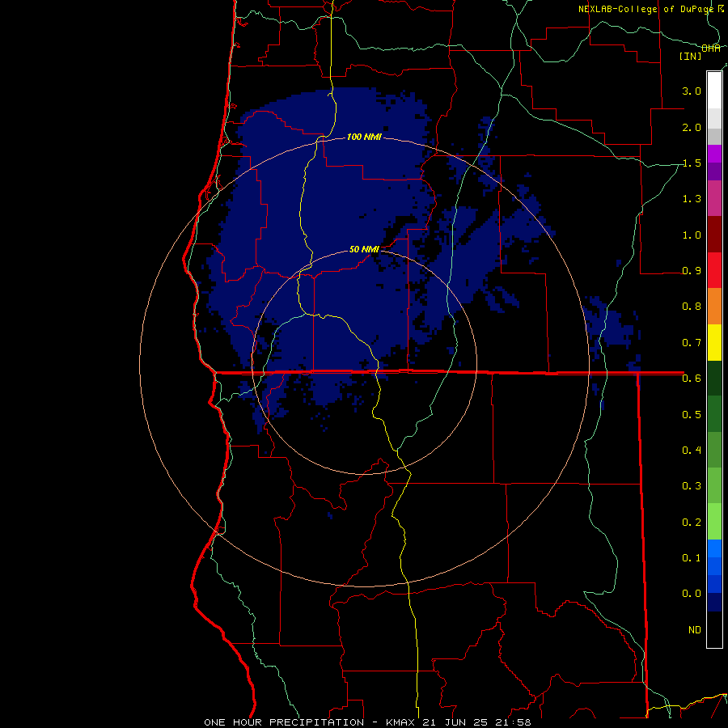The width and height of the screenshot is (728, 728).
Task: Click the 0.6 legend value
Action: pos(692,379)
